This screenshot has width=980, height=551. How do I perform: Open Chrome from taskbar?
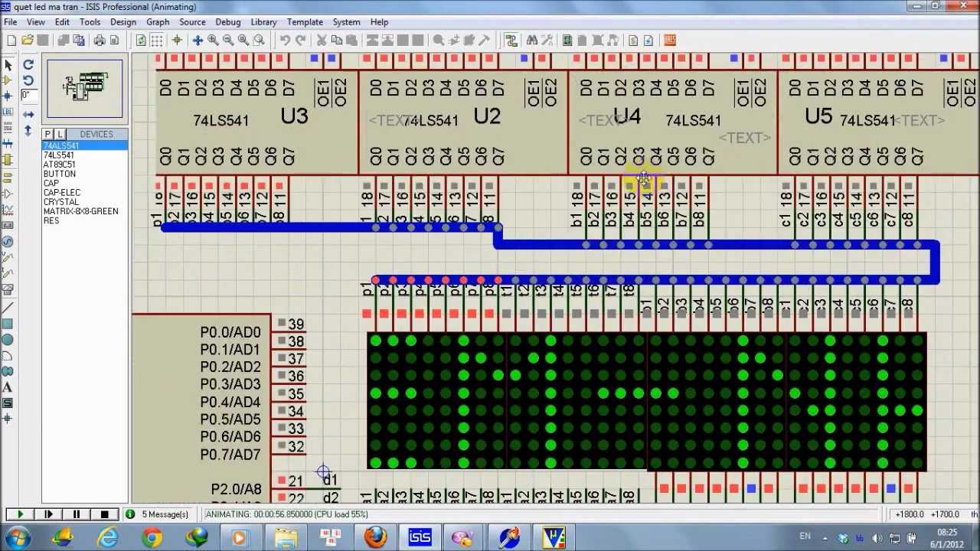coord(152,538)
